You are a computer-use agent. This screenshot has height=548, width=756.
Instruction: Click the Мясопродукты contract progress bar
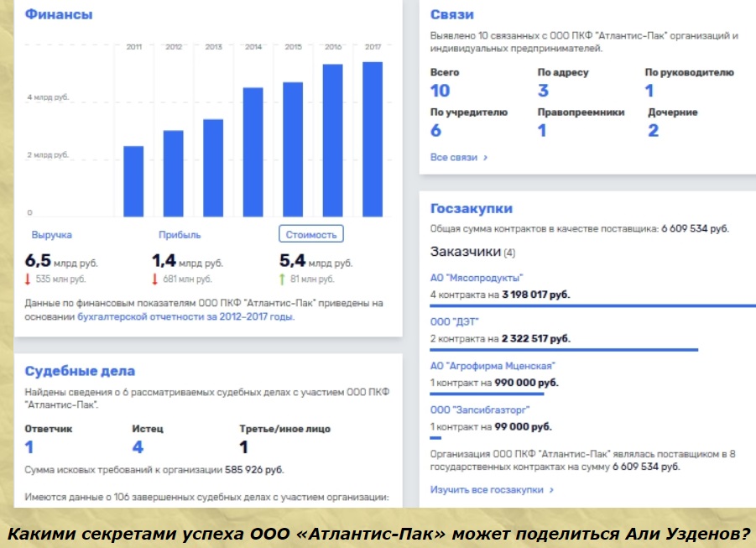(592, 306)
